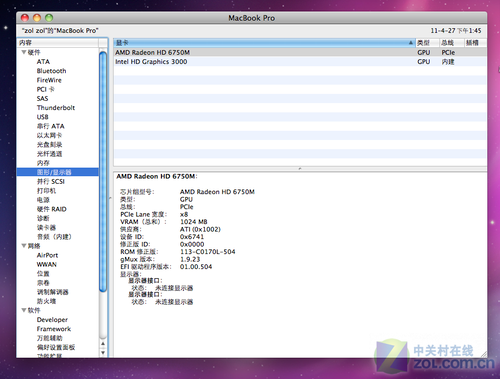Click the sidebar scrollbar thumb
This screenshot has width=500, height=379.
point(103,172)
